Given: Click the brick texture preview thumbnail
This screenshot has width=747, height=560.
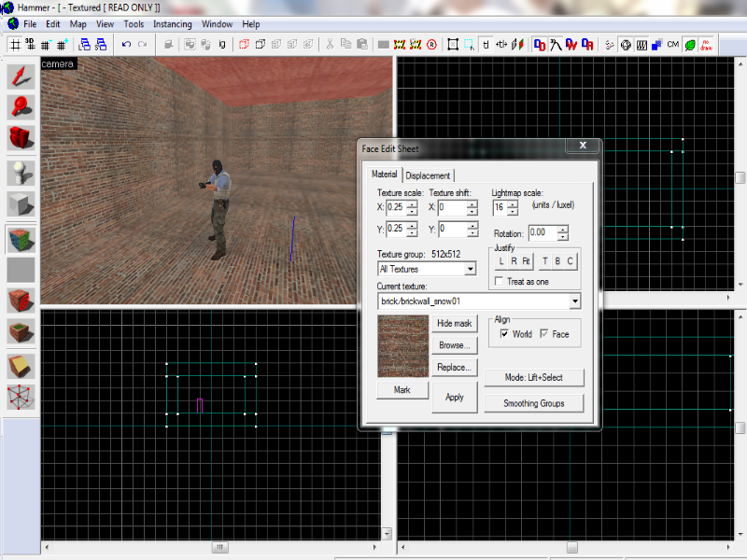Looking at the screenshot, I should point(403,346).
